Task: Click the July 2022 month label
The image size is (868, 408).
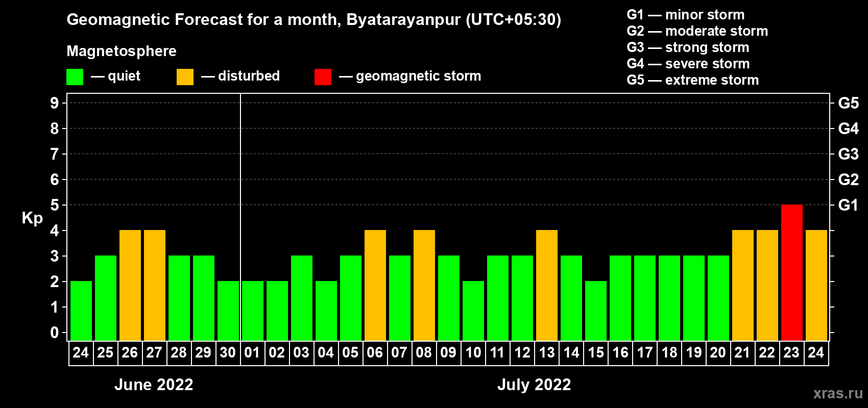Action: click(534, 385)
